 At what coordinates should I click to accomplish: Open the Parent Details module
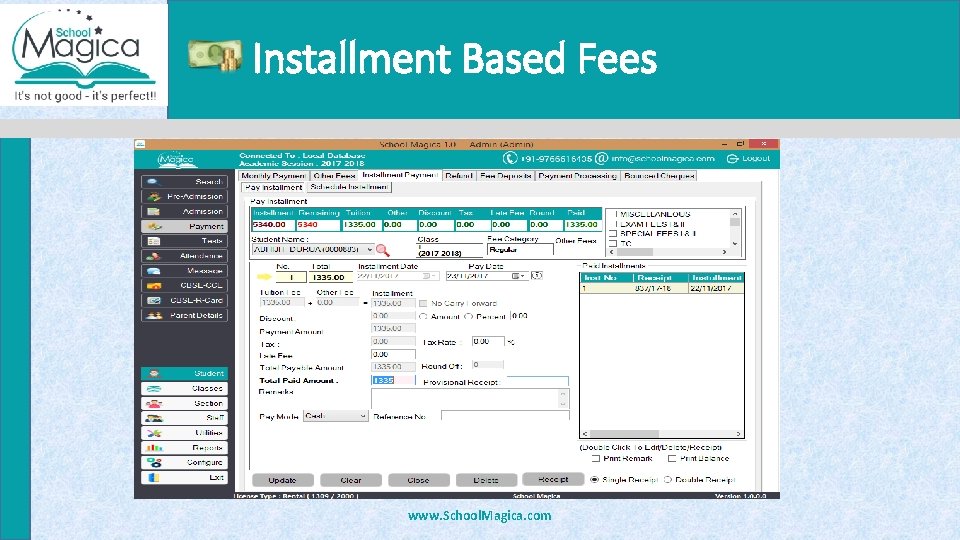184,315
